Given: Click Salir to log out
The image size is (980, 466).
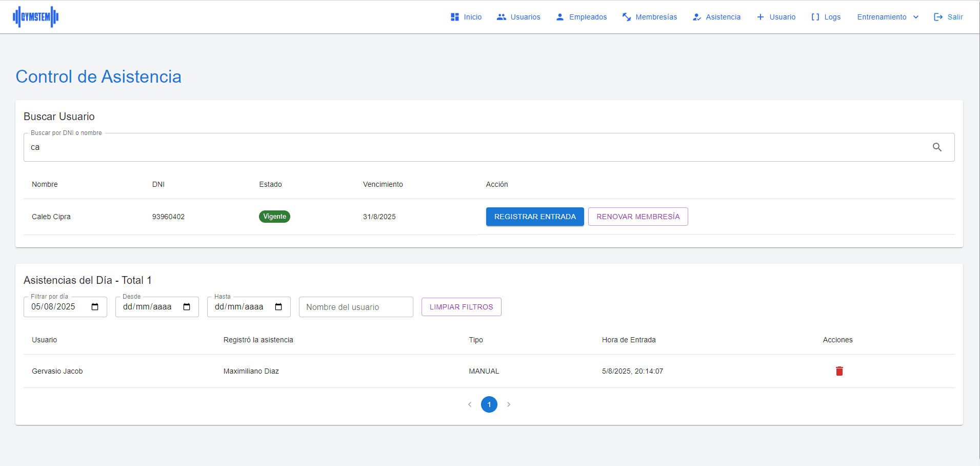Looking at the screenshot, I should point(948,17).
